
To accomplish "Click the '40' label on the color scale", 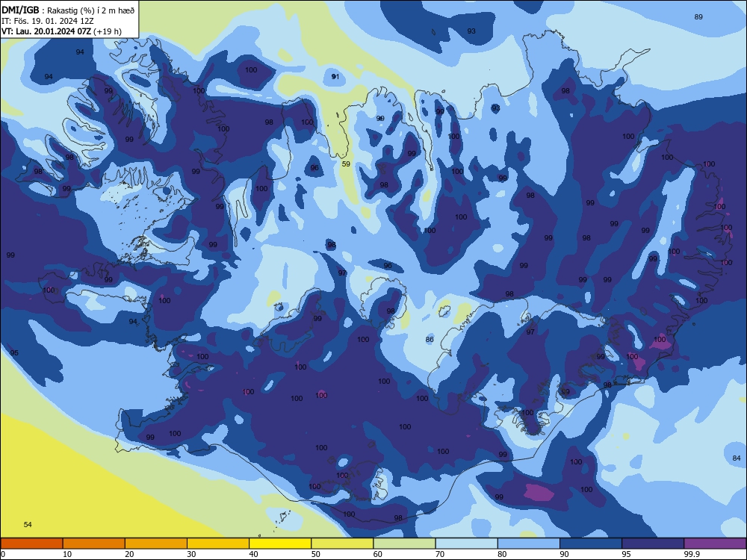I will (254, 554).
